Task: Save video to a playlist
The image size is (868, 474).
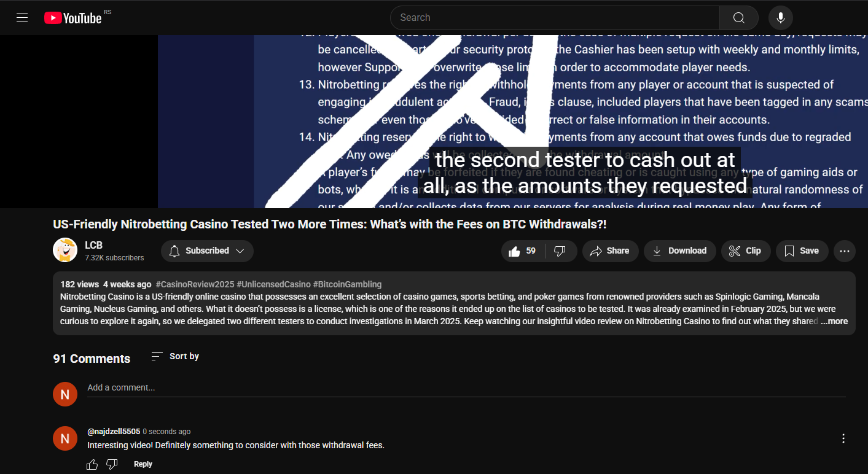Action: 802,251
